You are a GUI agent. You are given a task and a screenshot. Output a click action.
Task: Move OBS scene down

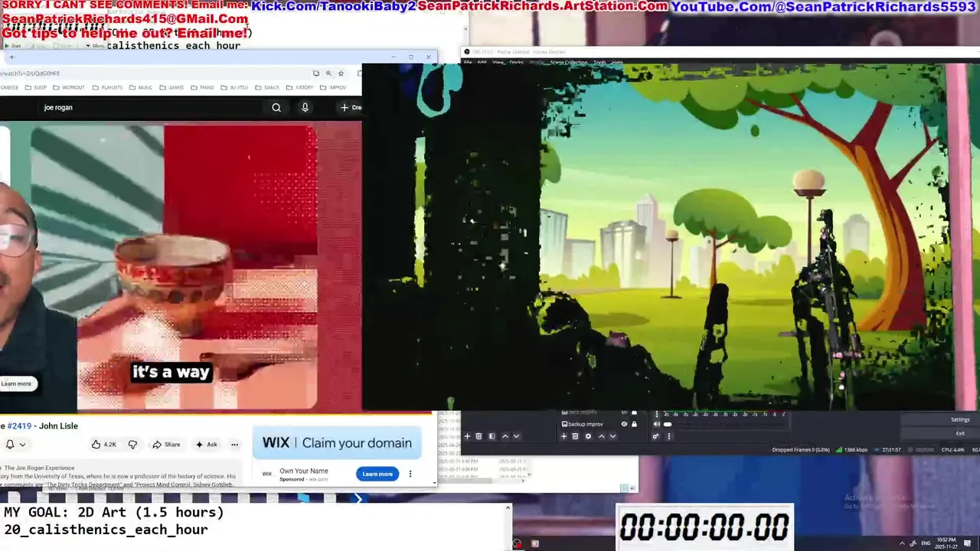[x=516, y=436]
